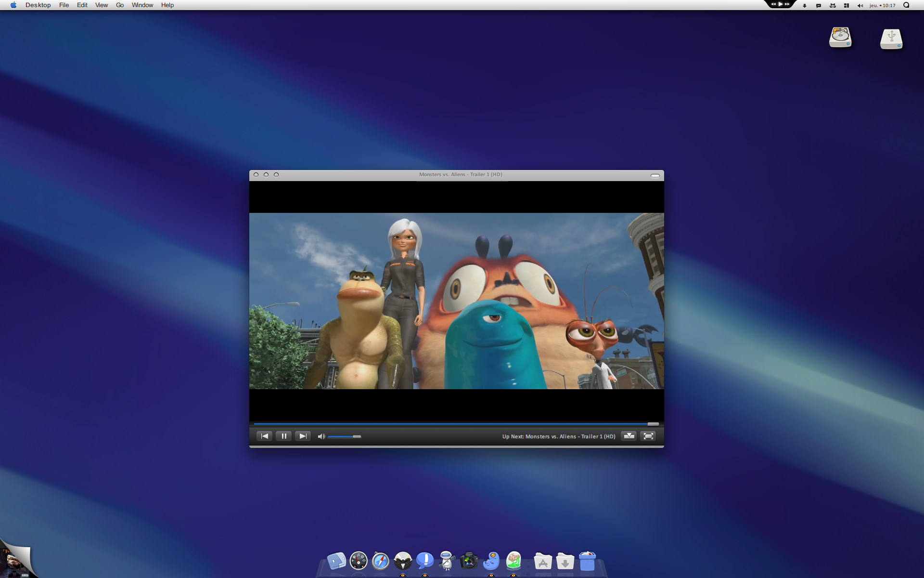
Task: Open the camera app in dock
Action: coord(469,561)
